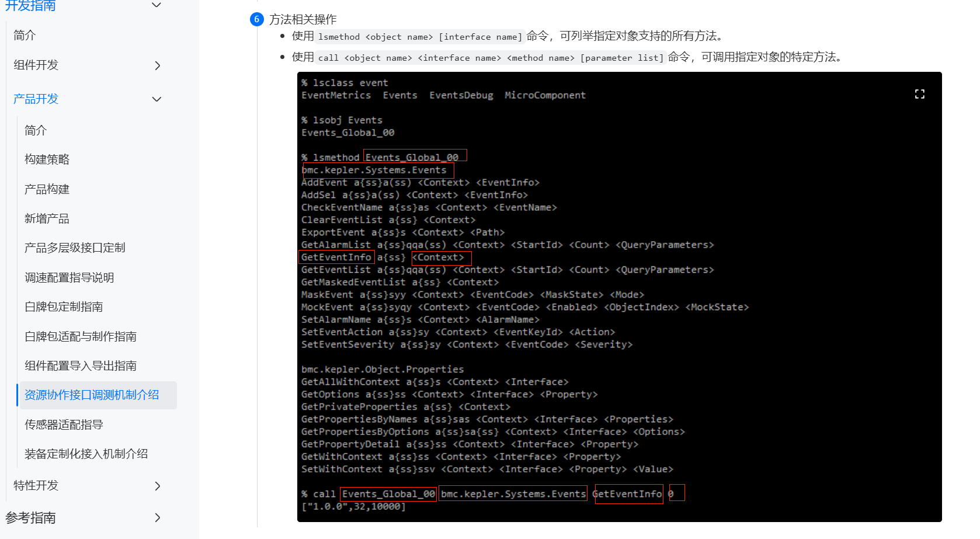Click the fullscreen expand icon on code image

[x=919, y=94]
